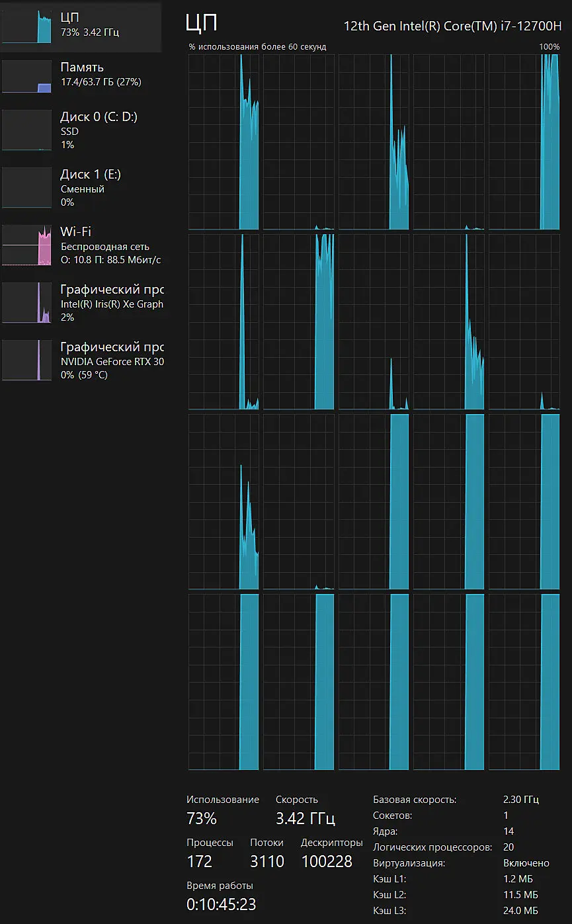Image resolution: width=572 pixels, height=924 pixels.
Task: Click the ЦП mini usage graph thumbnail
Action: [x=26, y=26]
